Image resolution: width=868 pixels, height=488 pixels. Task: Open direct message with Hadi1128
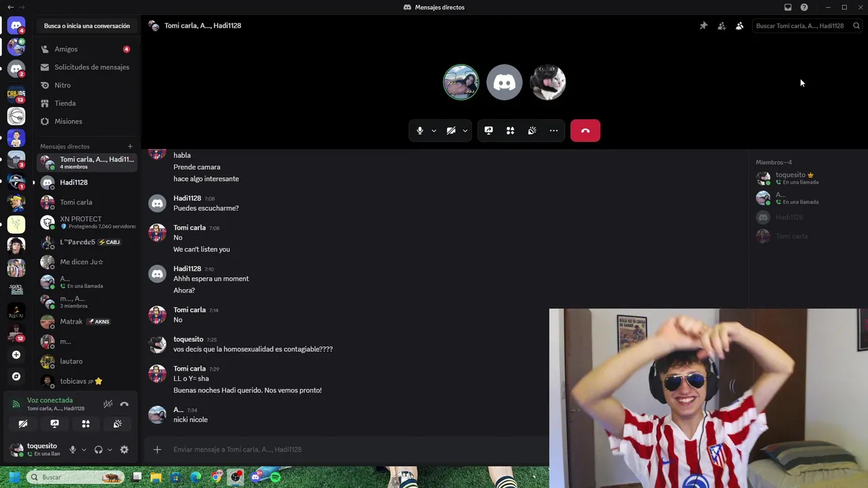coord(87,182)
